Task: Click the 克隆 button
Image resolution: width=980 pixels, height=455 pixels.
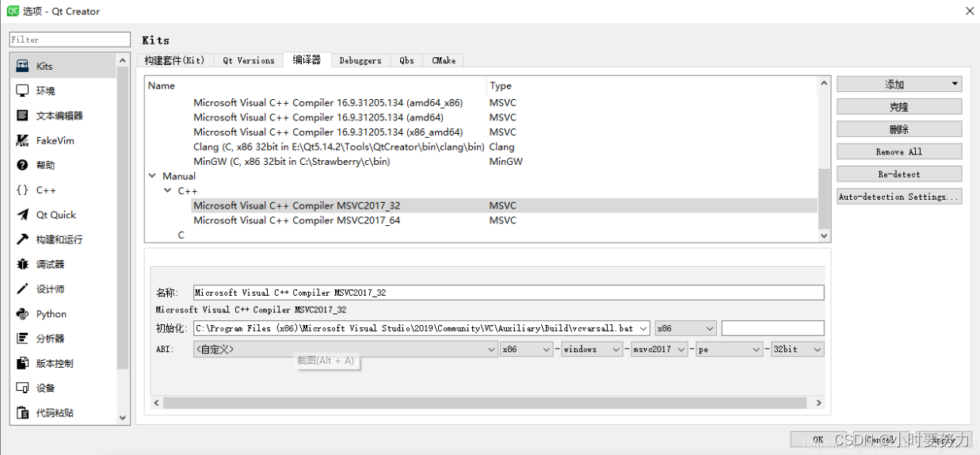Action: point(899,106)
